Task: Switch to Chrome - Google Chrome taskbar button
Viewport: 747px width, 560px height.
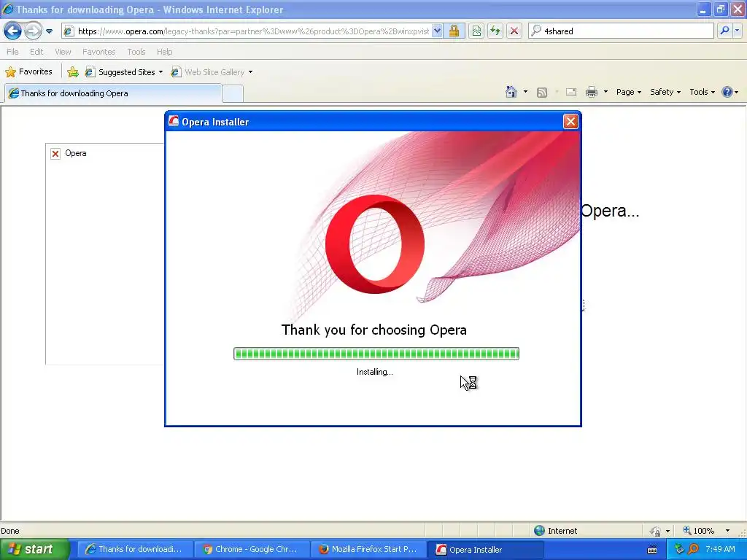Action: pos(251,549)
